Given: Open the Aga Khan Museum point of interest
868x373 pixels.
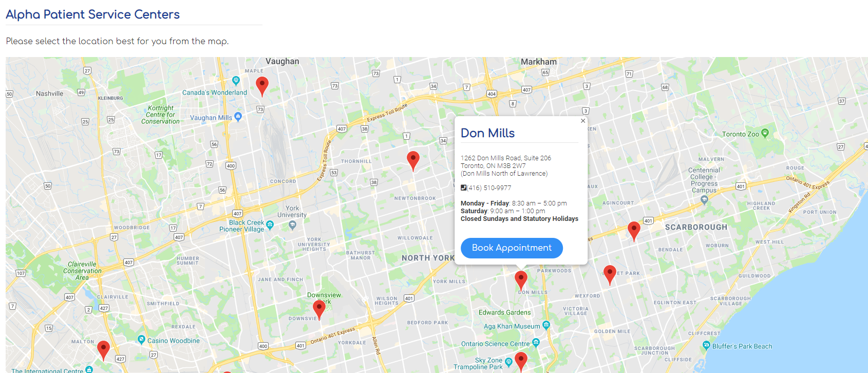Looking at the screenshot, I should pyautogui.click(x=546, y=325).
